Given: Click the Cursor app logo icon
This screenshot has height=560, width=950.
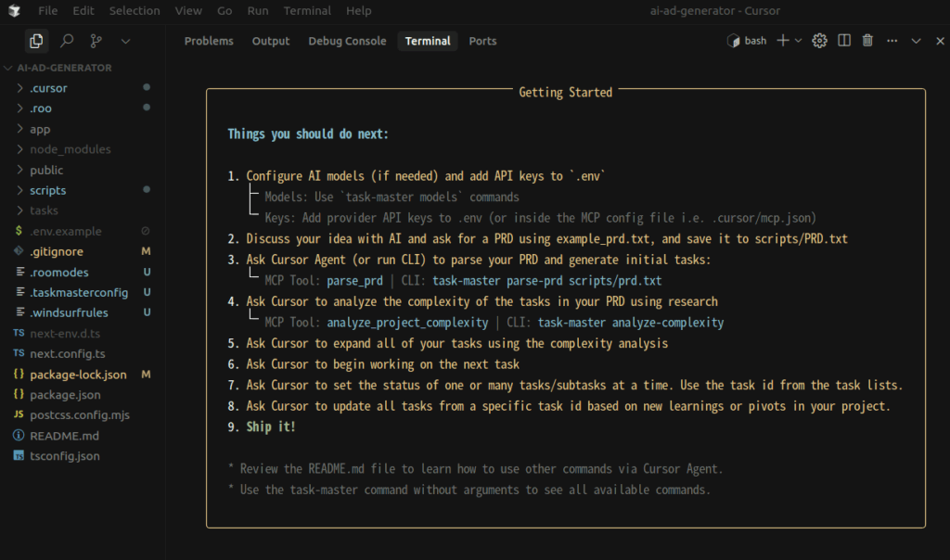Looking at the screenshot, I should tap(15, 10).
